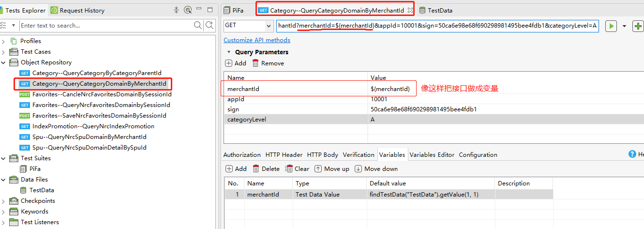The image size is (644, 229).
Task: Open the Verification tab
Action: tap(359, 155)
